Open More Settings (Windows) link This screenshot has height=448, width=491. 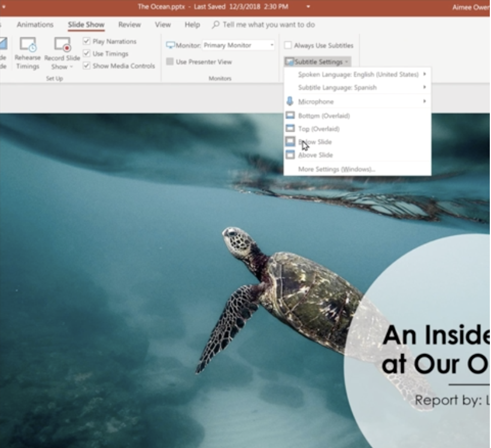point(337,169)
